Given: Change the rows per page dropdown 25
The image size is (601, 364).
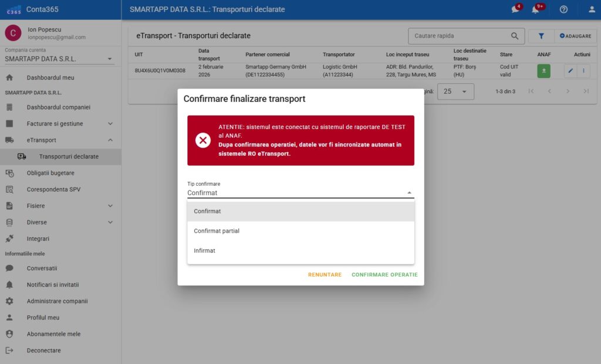Looking at the screenshot, I should coord(455,91).
